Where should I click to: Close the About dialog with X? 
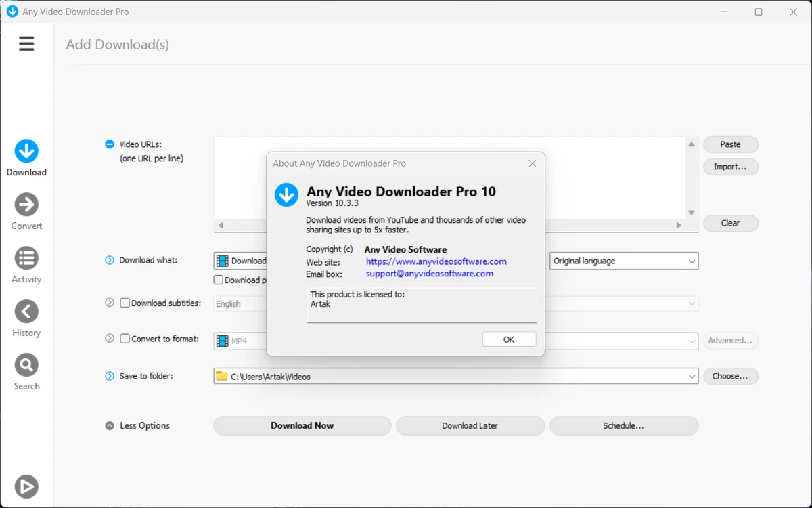[x=533, y=163]
